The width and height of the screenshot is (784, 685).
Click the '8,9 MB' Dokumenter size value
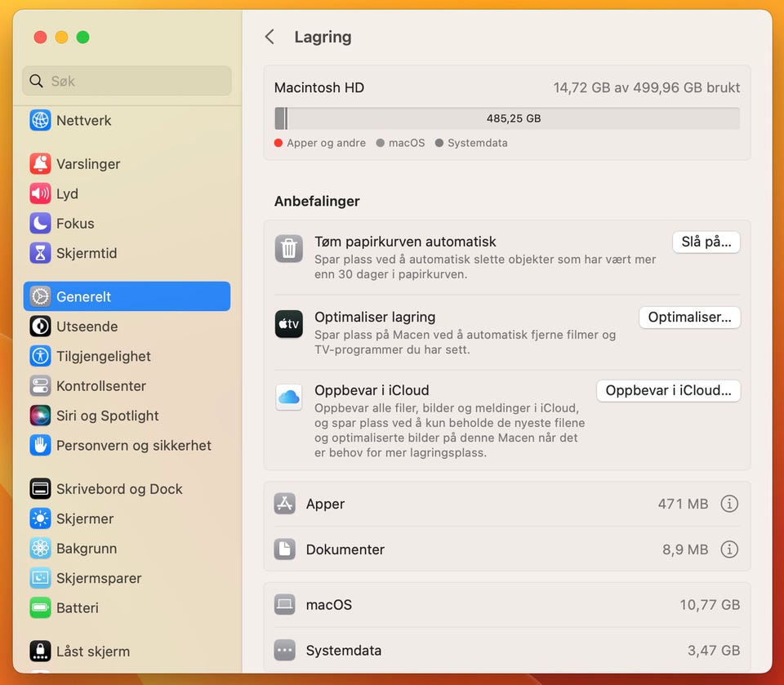tap(685, 549)
